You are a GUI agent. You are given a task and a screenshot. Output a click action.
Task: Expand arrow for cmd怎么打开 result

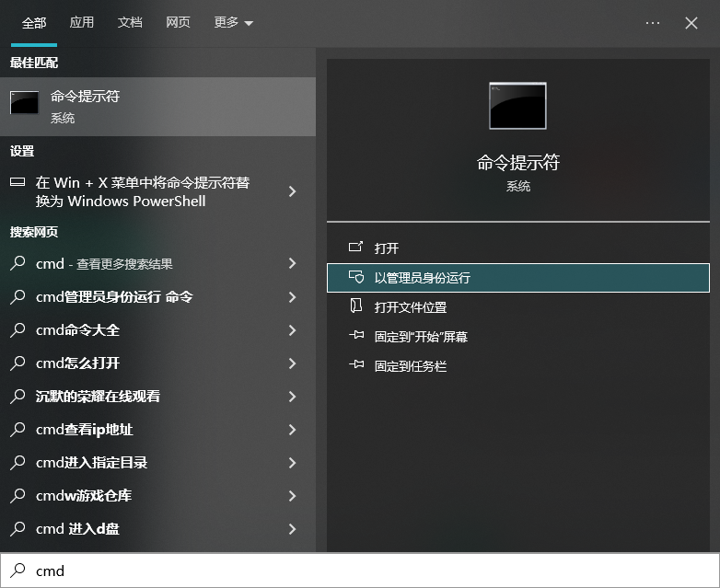tap(292, 363)
